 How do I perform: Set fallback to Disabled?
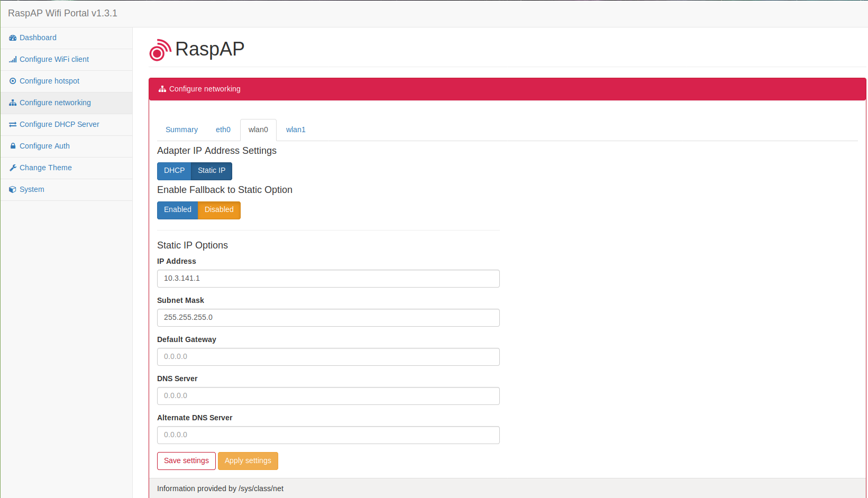(x=219, y=210)
